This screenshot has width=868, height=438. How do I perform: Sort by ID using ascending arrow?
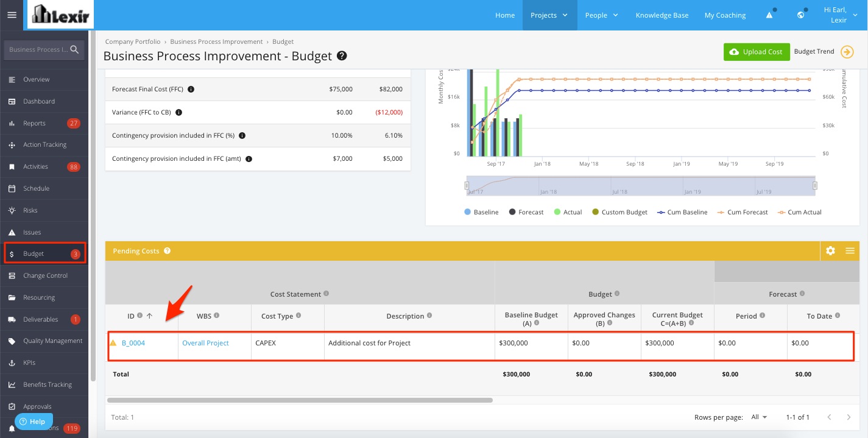pyautogui.click(x=149, y=316)
